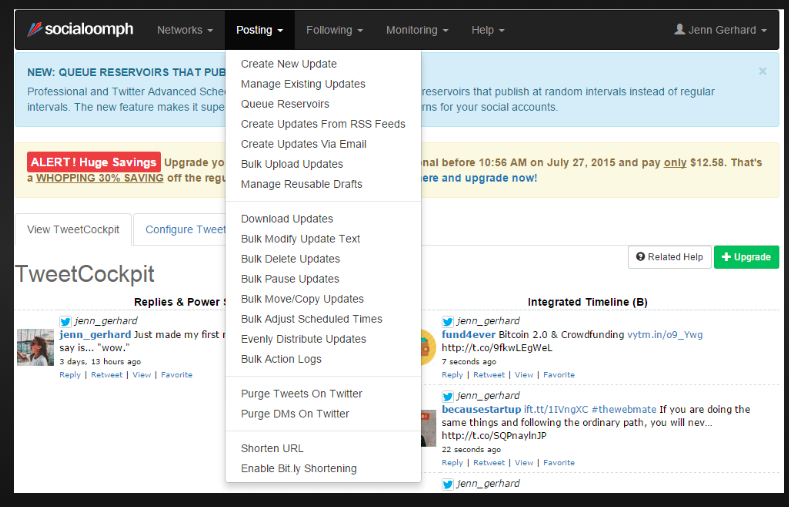Image resolution: width=789 pixels, height=507 pixels.
Task: Click the socialoomph logo
Action: click(x=80, y=30)
